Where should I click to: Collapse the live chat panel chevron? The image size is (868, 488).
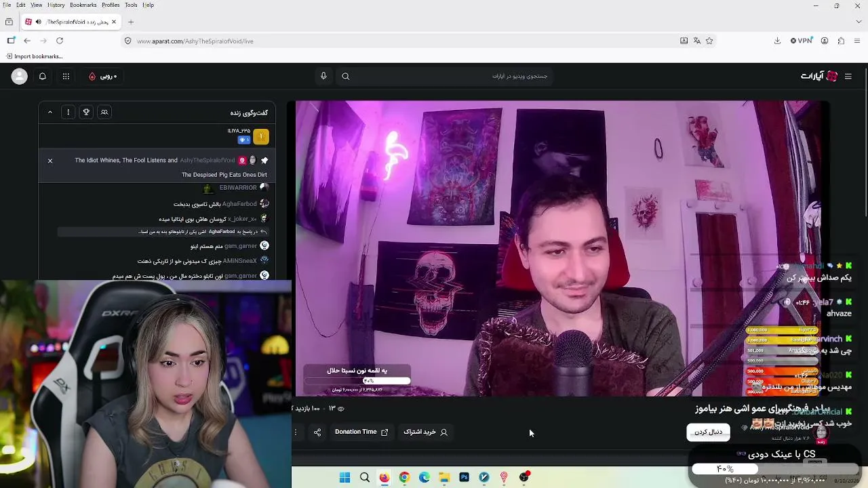tap(50, 112)
